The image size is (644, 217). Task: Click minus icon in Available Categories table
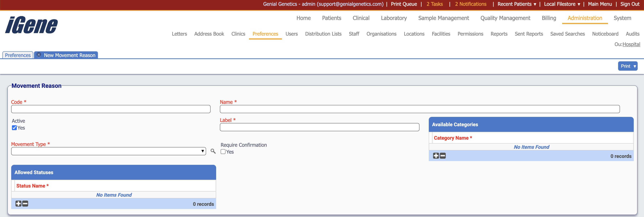(443, 156)
